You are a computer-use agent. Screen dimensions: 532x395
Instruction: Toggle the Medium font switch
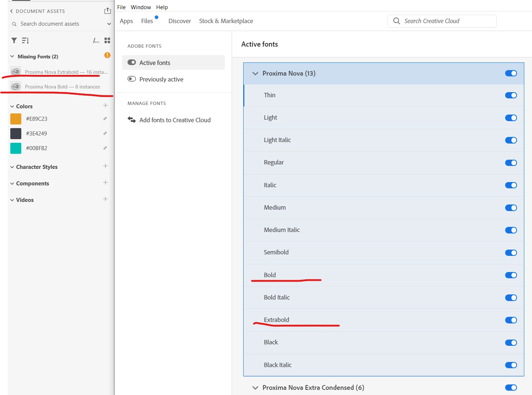[x=511, y=208]
